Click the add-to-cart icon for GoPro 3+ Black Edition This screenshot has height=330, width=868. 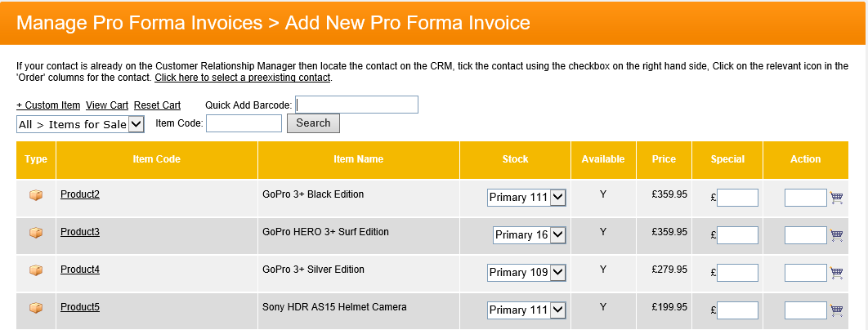click(836, 198)
